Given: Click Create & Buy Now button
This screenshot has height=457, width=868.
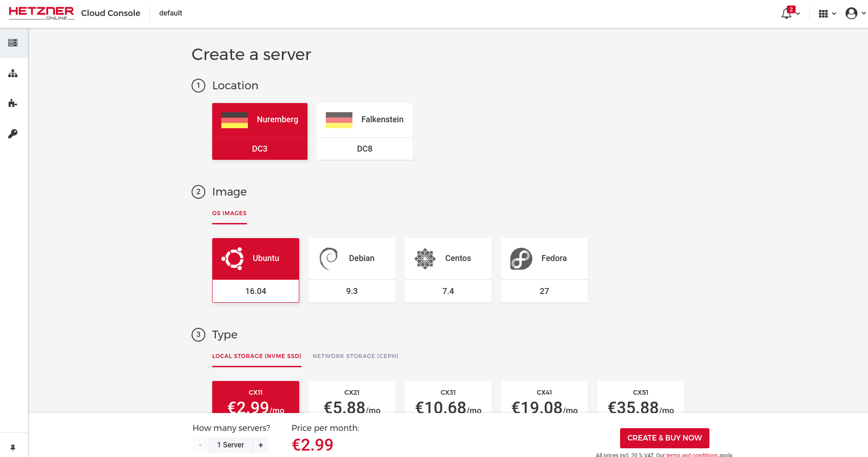Looking at the screenshot, I should pos(665,438).
